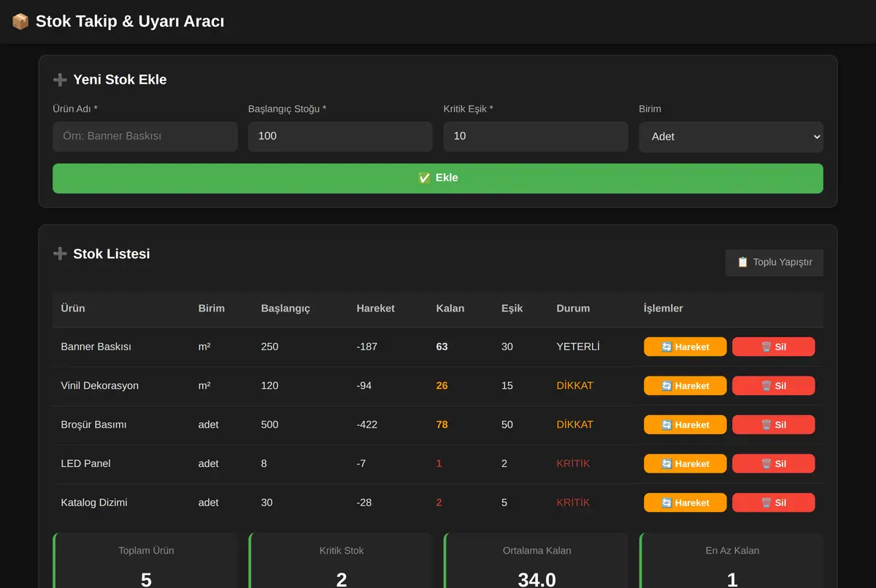Open the Birim unit dropdown
The image size is (876, 588).
click(x=731, y=136)
